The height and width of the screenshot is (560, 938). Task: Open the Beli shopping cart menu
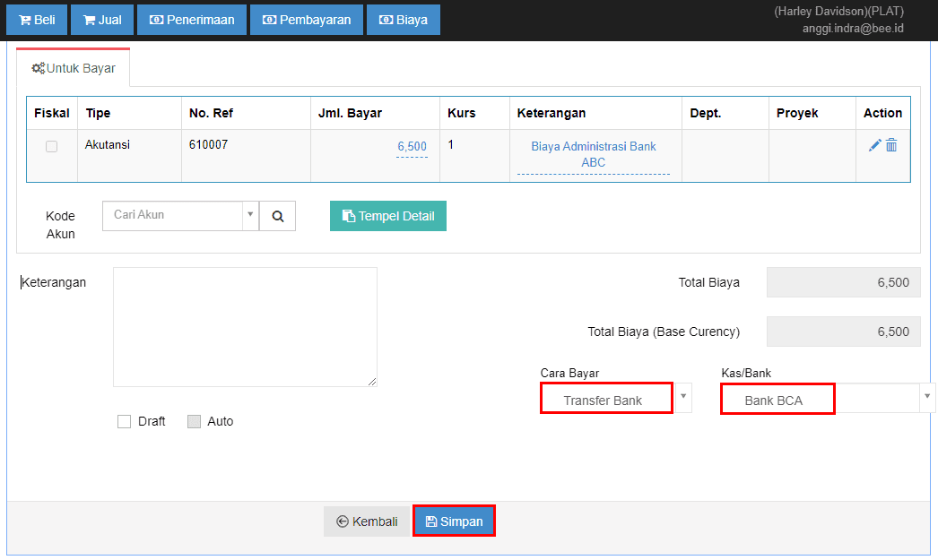(x=37, y=20)
